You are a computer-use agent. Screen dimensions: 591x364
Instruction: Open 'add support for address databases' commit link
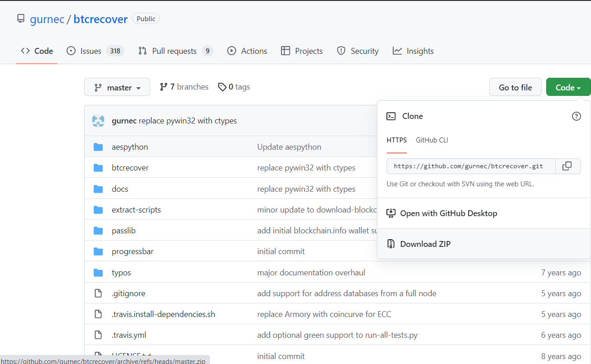point(347,293)
